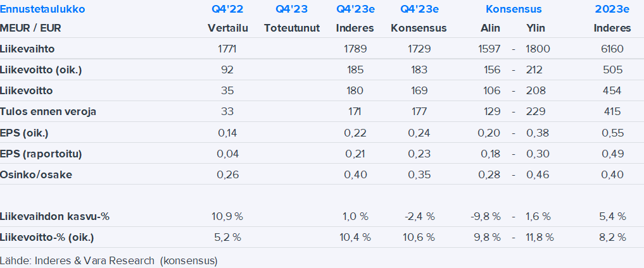Image resolution: width=644 pixels, height=268 pixels.
Task: Select the 2023e Liikevaihto value 6160
Action: (x=612, y=48)
